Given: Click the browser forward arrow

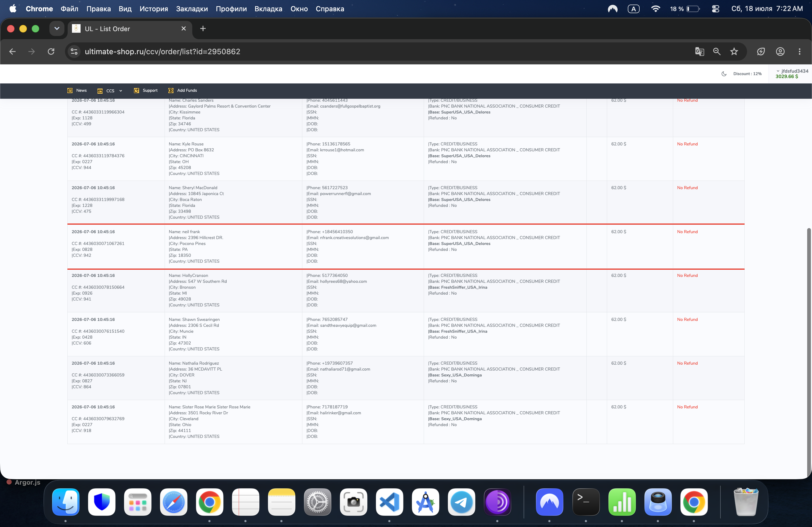Looking at the screenshot, I should coord(32,52).
